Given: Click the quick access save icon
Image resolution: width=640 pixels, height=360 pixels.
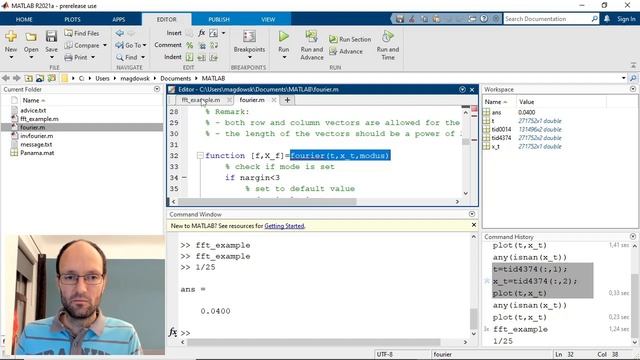Looking at the screenshot, I should [400, 19].
